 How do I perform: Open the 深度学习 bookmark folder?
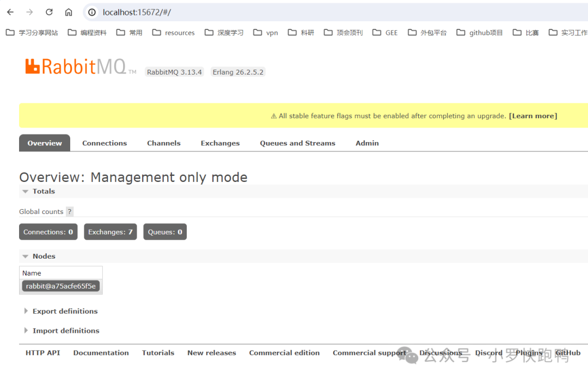224,33
